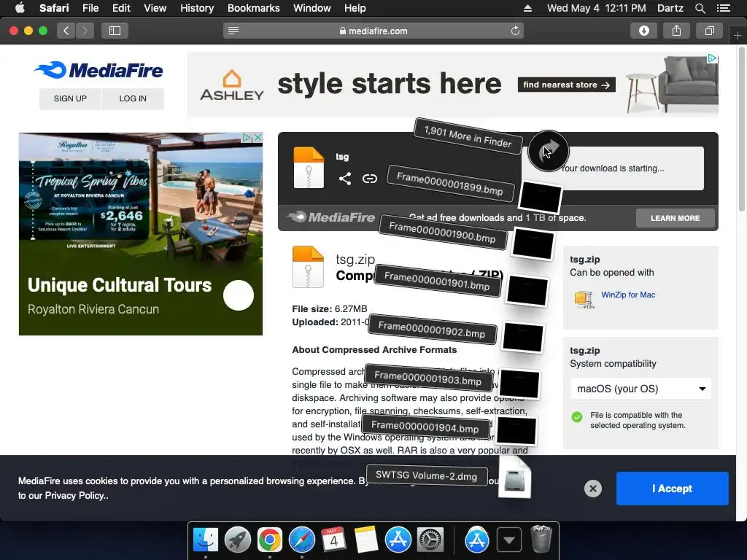The width and height of the screenshot is (747, 560).
Task: Open the Edit menu
Action: [x=121, y=8]
